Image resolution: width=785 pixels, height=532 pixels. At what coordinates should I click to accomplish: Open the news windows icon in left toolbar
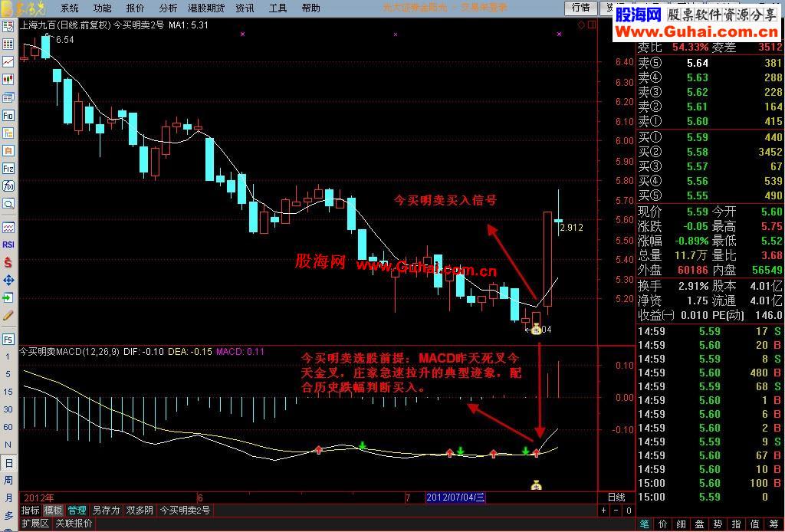(x=8, y=97)
